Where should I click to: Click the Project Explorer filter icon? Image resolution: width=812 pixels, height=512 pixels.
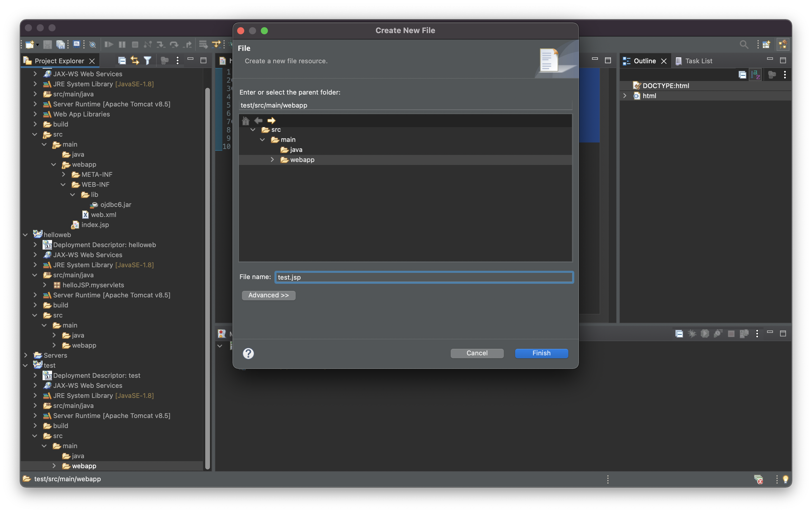(147, 61)
